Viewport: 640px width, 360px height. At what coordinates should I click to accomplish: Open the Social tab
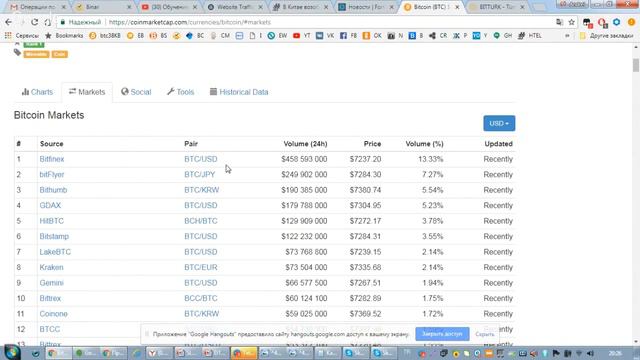[x=136, y=92]
